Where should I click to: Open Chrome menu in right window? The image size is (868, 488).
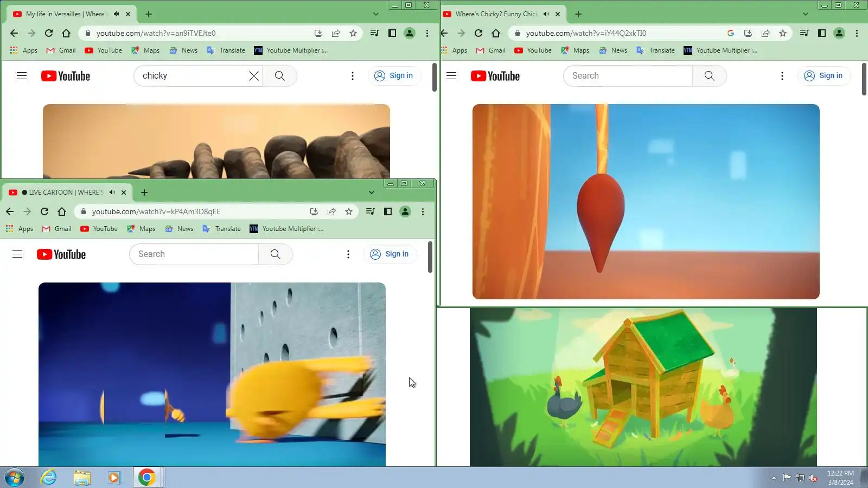857,33
